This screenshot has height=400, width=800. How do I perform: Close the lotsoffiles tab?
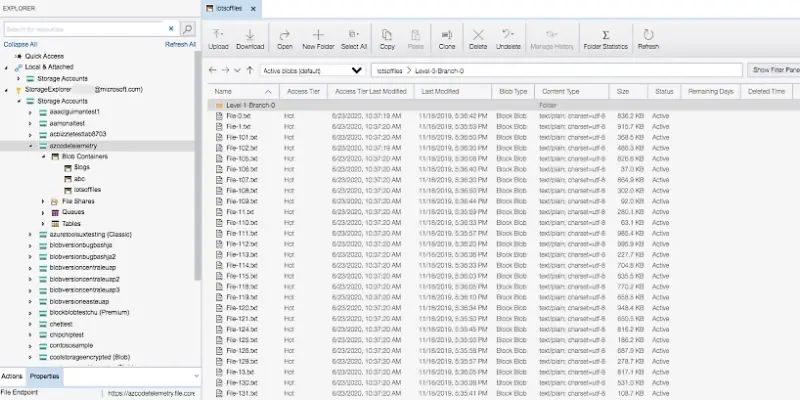click(254, 9)
